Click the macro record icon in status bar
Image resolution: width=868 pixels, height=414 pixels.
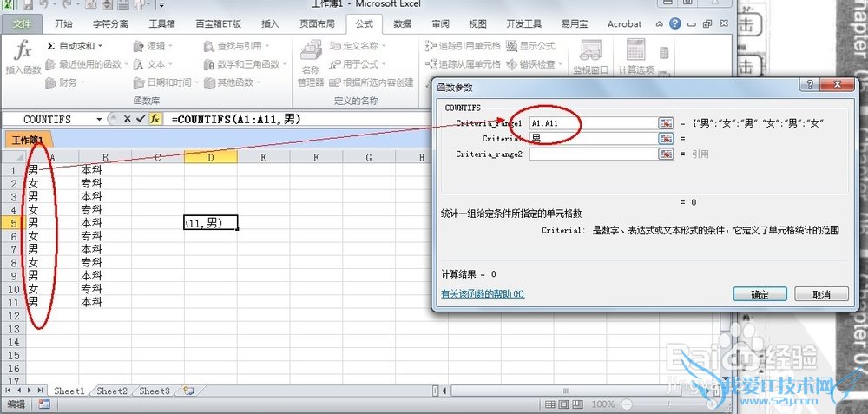pyautogui.click(x=44, y=404)
